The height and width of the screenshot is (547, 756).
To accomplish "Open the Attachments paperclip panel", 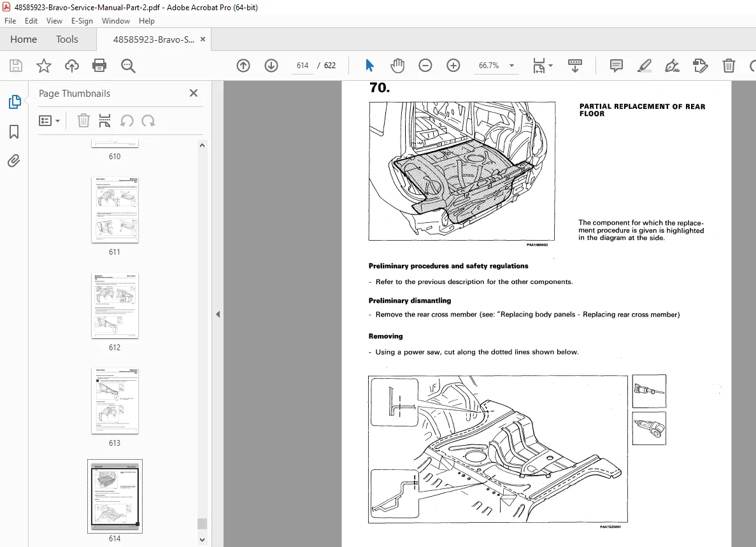I will pyautogui.click(x=14, y=160).
